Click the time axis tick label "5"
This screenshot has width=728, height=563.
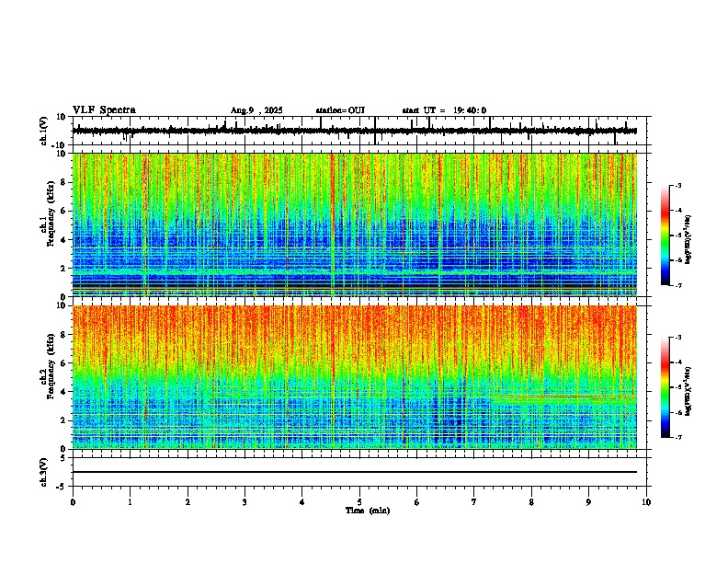[359, 502]
